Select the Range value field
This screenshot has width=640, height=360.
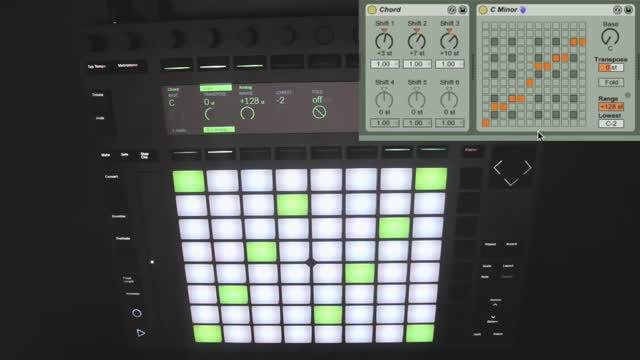[611, 107]
